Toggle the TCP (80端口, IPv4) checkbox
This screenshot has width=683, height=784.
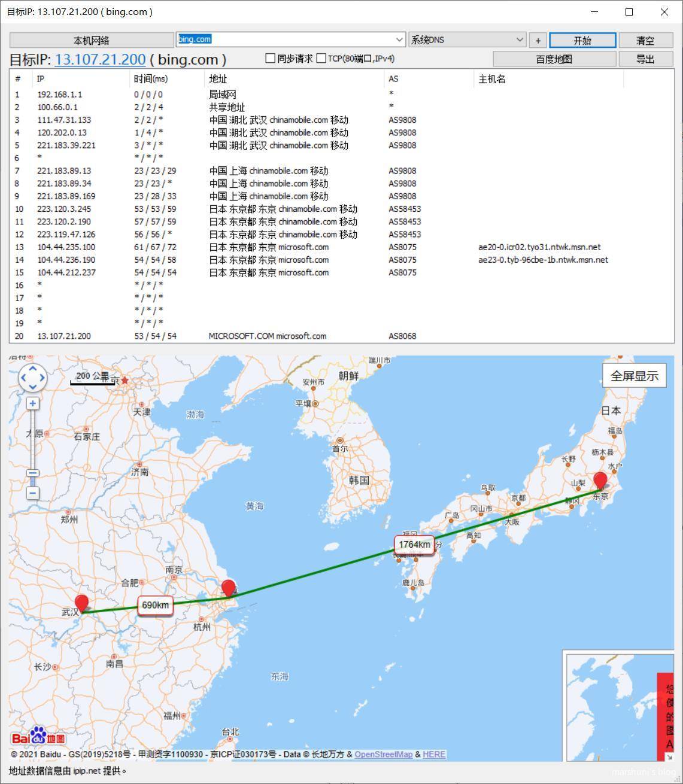(321, 58)
